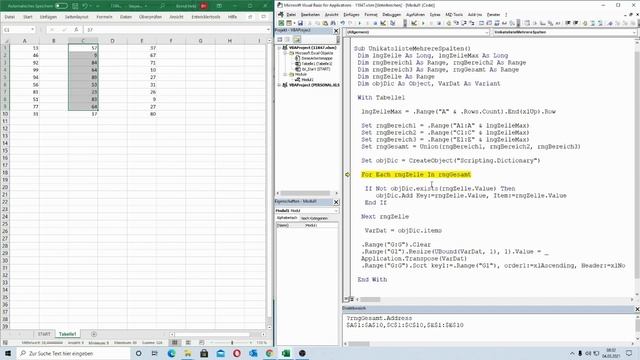This screenshot has width=640, height=360.
Task: Open the Modul1 object dropdown in Properties
Action: tap(336, 211)
